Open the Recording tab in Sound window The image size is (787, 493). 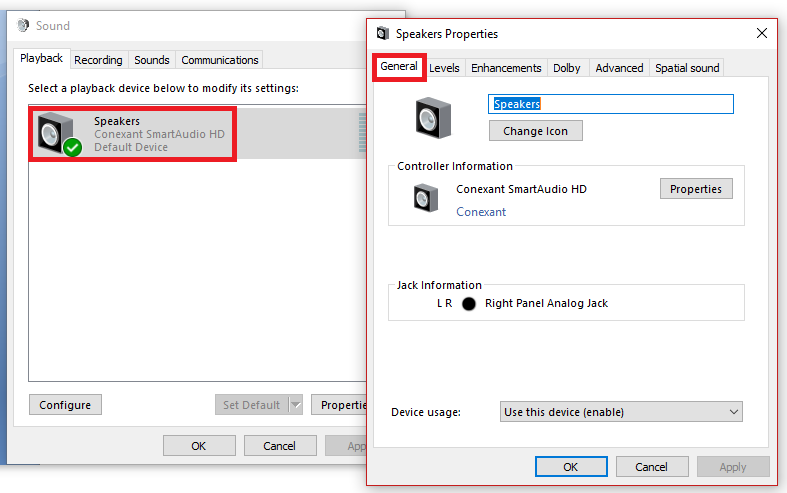[98, 60]
